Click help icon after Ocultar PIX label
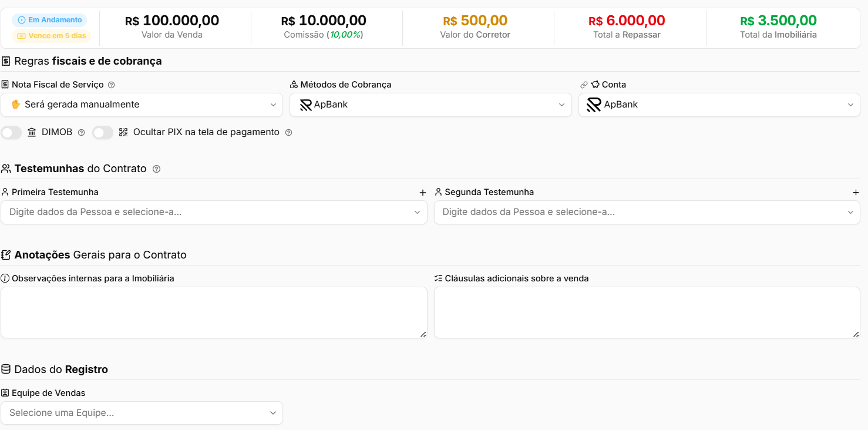This screenshot has width=868, height=430. (288, 133)
